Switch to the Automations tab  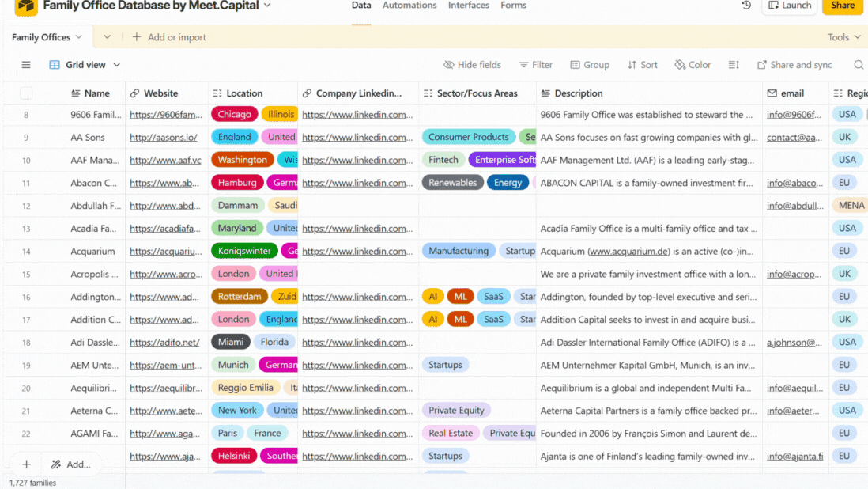pos(409,6)
